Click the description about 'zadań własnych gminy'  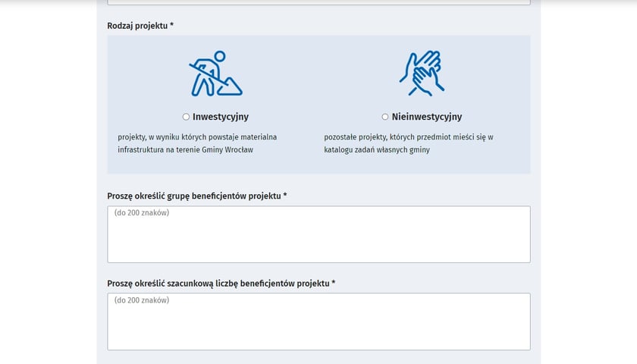[x=409, y=143]
